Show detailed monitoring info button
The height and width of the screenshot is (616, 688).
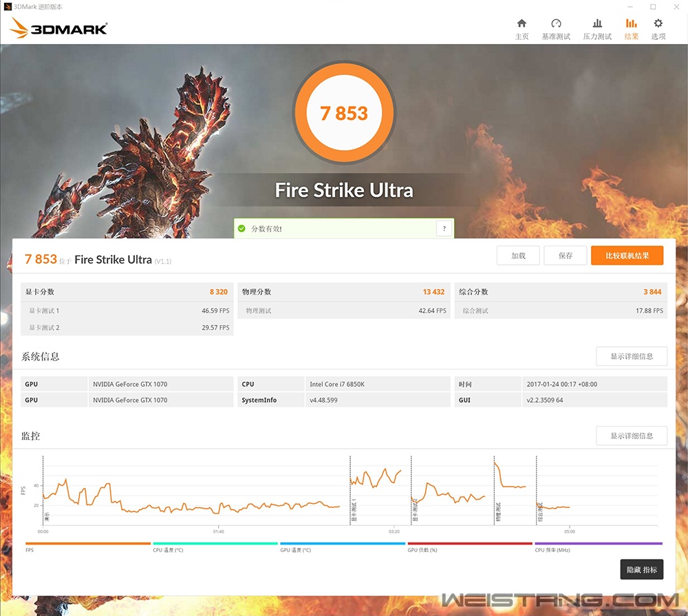click(632, 436)
